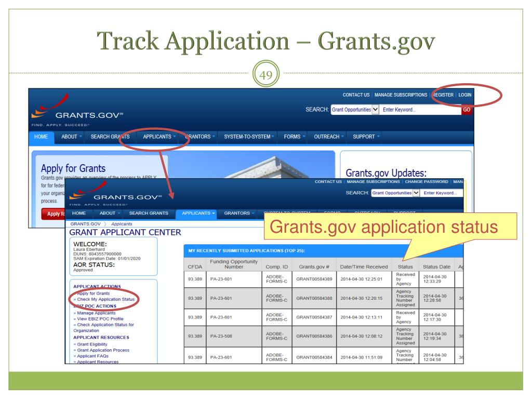Select HOME in Applicant Center navigation
532x399 pixels.
pos(79,213)
